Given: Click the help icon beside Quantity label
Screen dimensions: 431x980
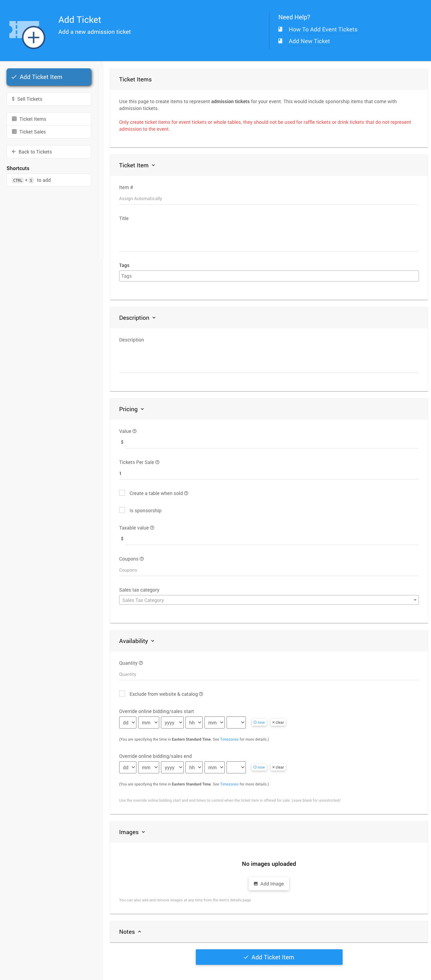Looking at the screenshot, I should pos(141,663).
